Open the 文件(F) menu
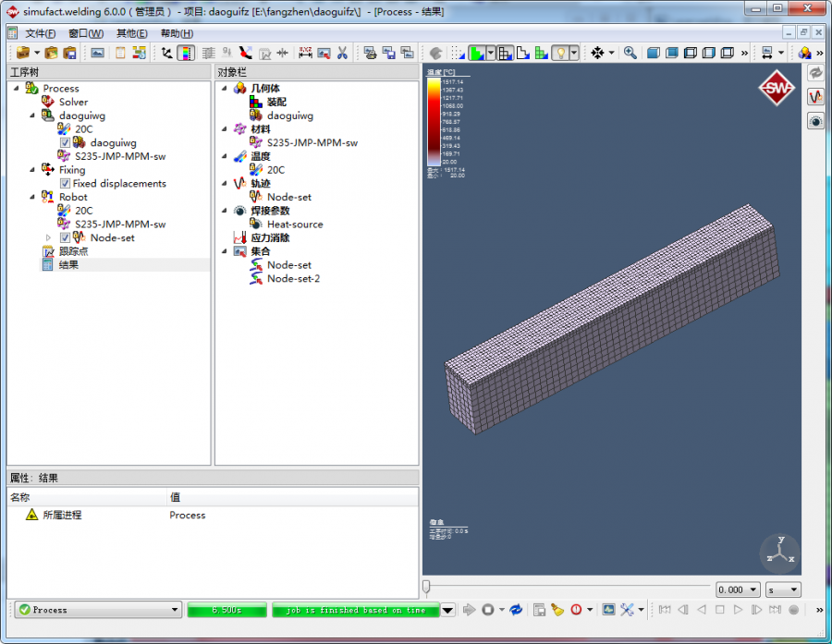This screenshot has height=644, width=832. [41, 33]
